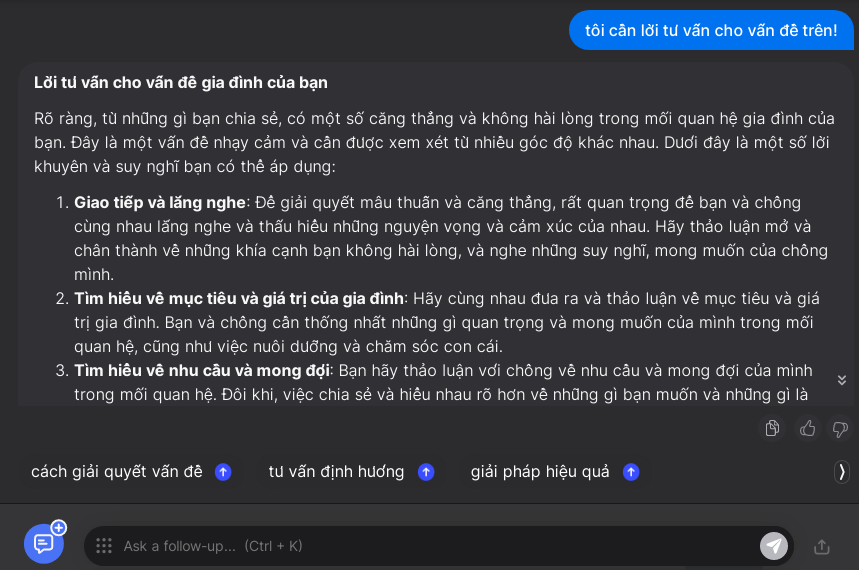Click into the "Ask a follow-up..." input field

[x=430, y=546]
